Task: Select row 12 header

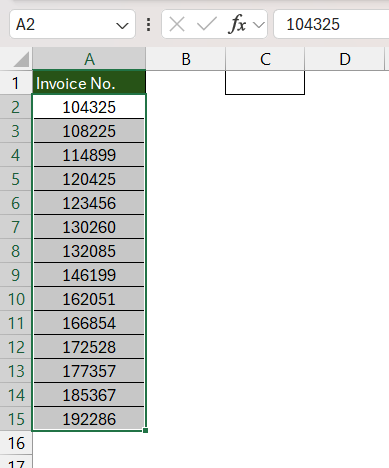Action: click(x=16, y=347)
